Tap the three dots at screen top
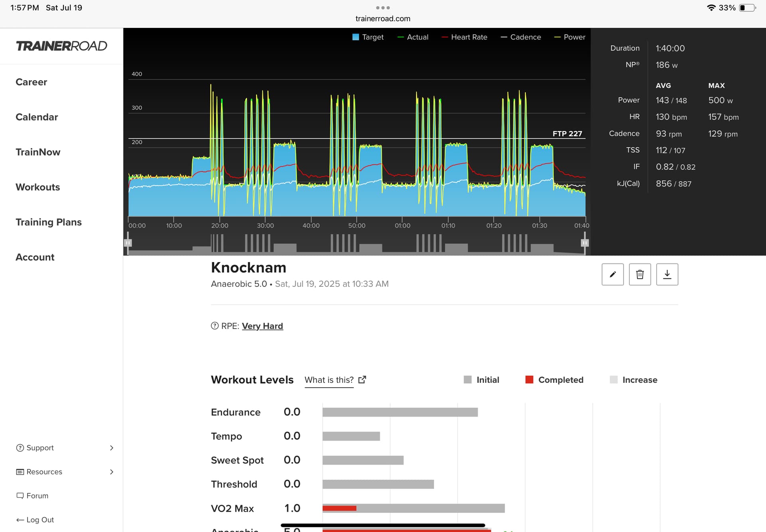Image resolution: width=766 pixels, height=532 pixels. tap(383, 8)
